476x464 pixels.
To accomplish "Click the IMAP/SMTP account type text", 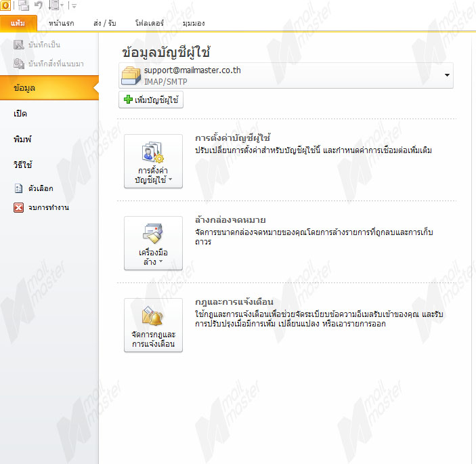I will coord(165,82).
